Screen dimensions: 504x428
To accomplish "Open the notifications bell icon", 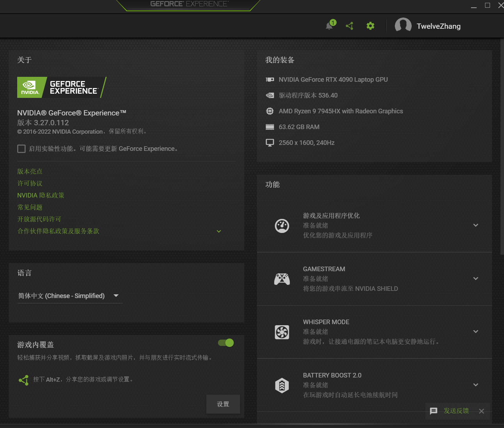I will coord(330,26).
